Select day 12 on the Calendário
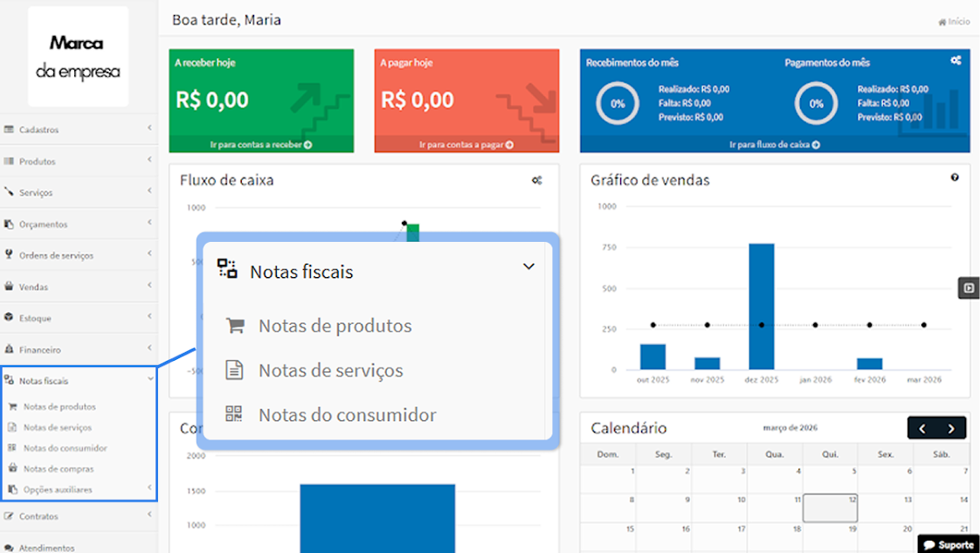Viewport: 980px width, 553px height. [829, 508]
